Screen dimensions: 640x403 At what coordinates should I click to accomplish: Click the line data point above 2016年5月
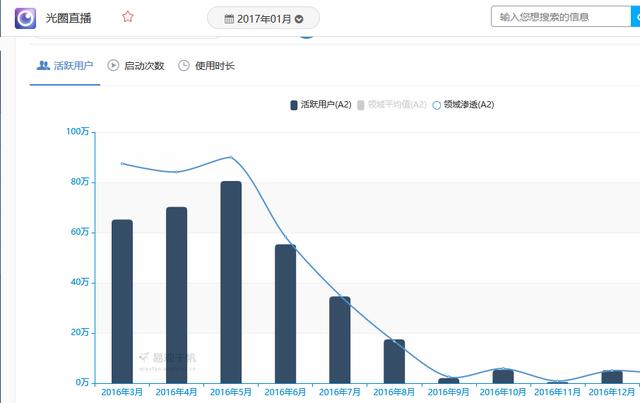231,157
